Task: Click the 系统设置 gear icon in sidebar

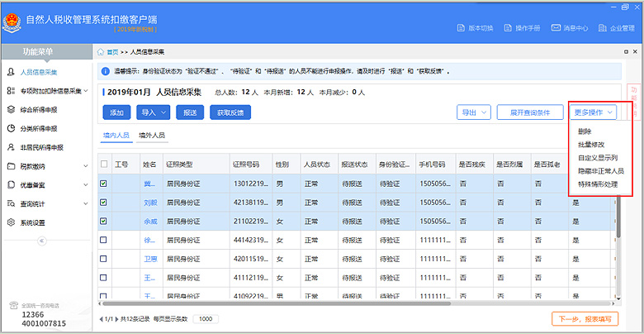Action: pyautogui.click(x=11, y=222)
